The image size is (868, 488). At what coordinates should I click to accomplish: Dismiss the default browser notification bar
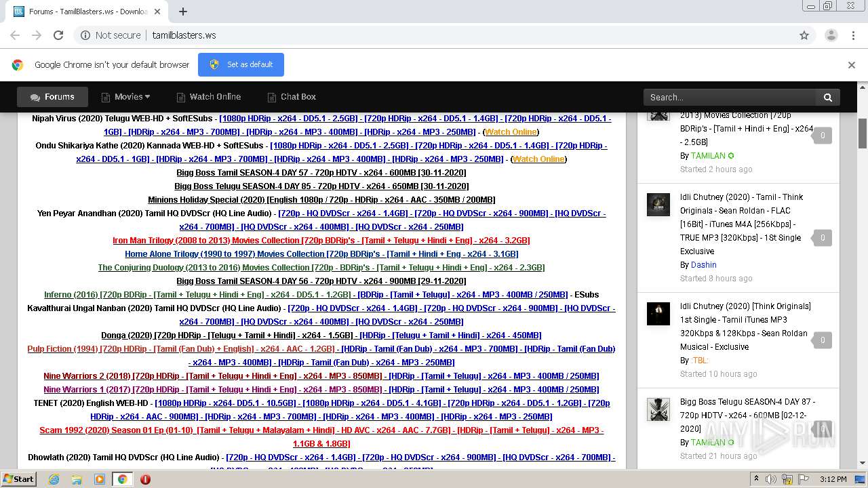coord(852,65)
